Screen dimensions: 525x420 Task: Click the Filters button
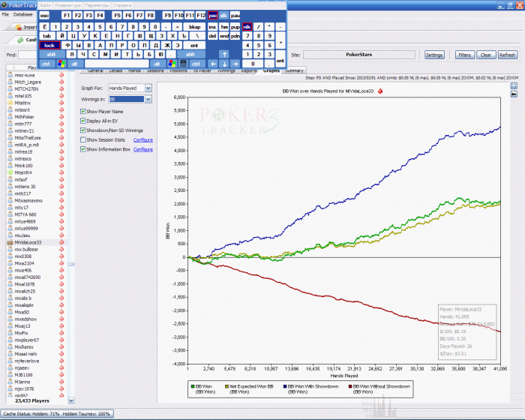point(464,55)
